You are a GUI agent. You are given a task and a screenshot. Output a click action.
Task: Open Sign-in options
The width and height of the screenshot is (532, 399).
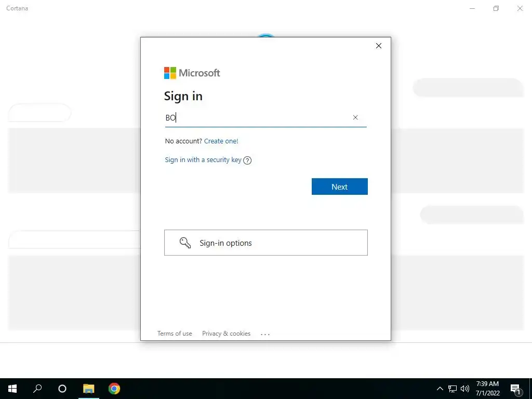[266, 243]
